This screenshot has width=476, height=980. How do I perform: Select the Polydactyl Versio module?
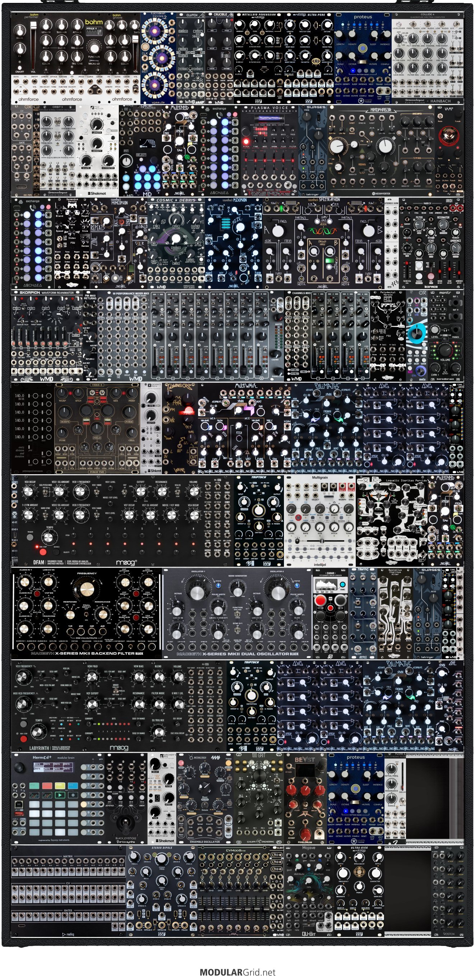pos(388,336)
